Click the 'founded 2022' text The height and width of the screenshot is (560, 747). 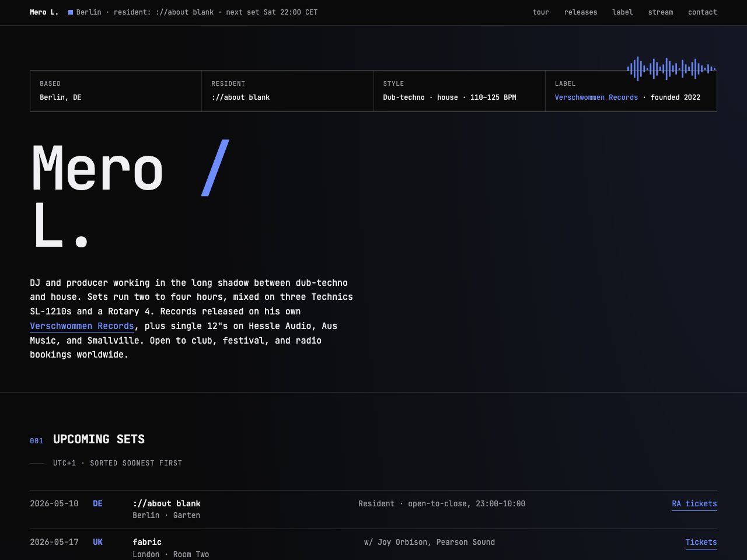[x=675, y=97]
